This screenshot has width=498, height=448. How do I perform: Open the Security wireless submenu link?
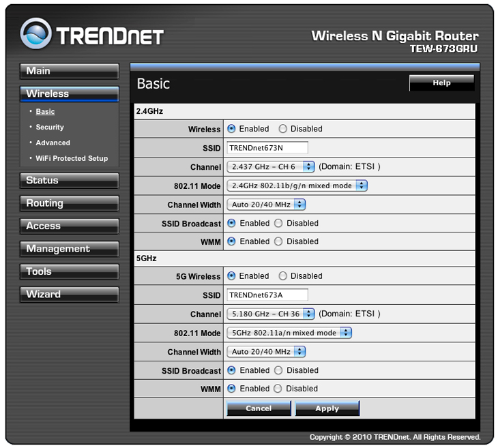click(50, 128)
